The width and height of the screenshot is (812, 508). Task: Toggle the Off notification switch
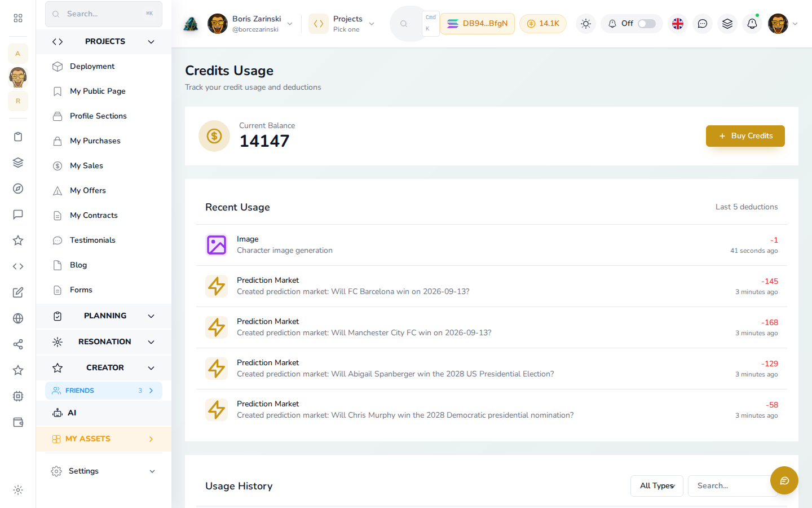[647, 24]
